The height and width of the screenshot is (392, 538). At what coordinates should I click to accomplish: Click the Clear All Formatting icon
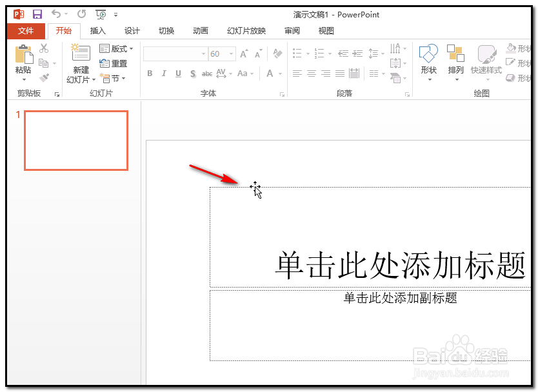point(277,54)
